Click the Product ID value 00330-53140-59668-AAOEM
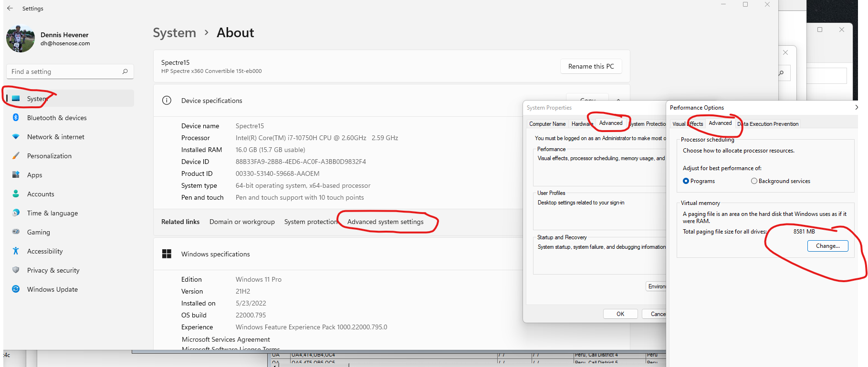The height and width of the screenshot is (367, 868). pos(278,173)
